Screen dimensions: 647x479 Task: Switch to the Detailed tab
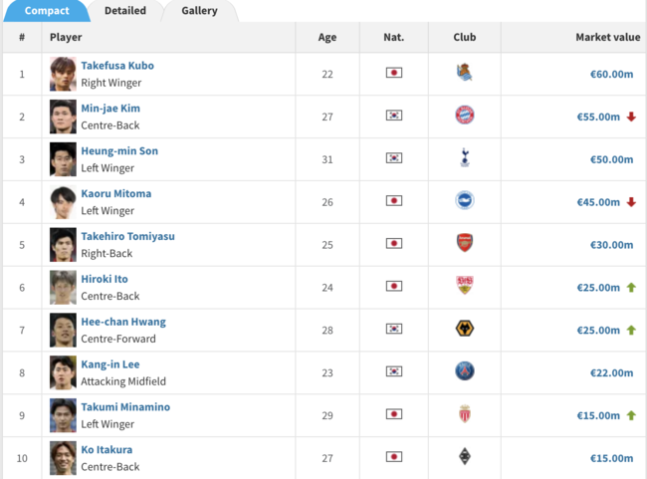pyautogui.click(x=125, y=11)
